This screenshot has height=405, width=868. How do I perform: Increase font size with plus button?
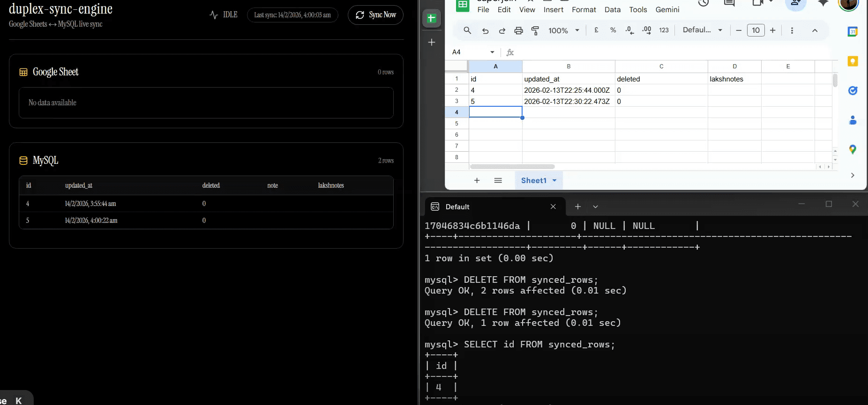(773, 30)
